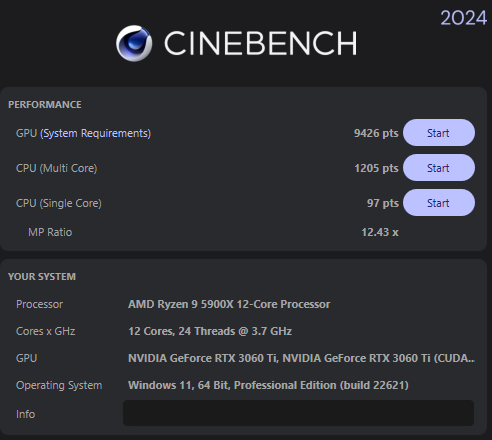Click the 12.43 x MP Ratio value
Image resolution: width=492 pixels, height=440 pixels.
[x=380, y=232]
